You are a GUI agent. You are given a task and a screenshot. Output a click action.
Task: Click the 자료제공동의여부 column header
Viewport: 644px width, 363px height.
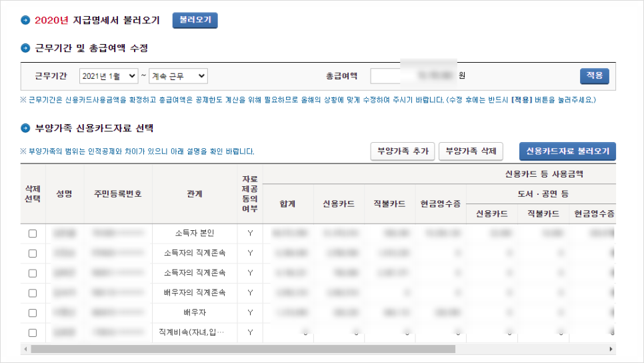(250, 194)
